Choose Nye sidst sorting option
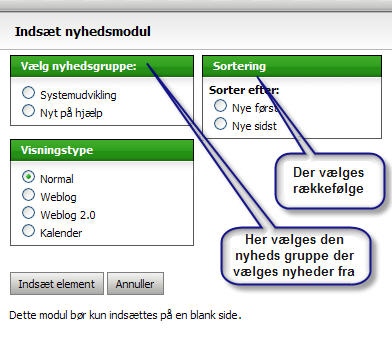 (x=220, y=124)
